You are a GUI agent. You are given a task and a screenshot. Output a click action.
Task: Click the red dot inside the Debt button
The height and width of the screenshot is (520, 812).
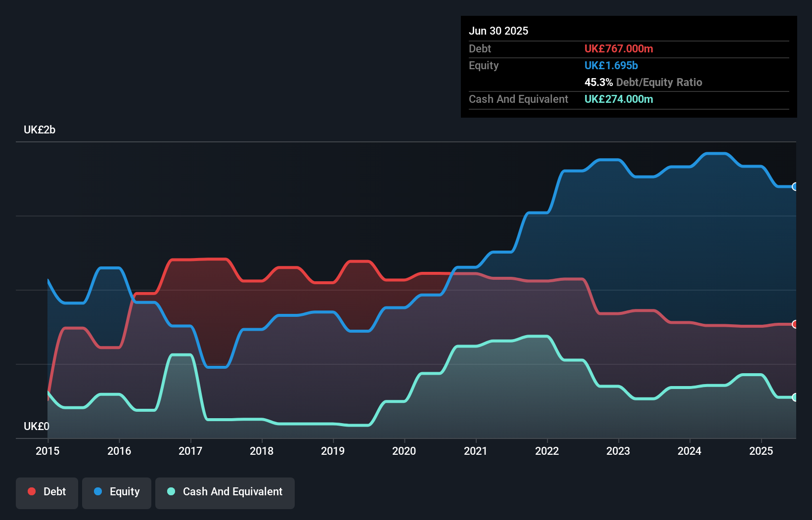click(32, 491)
